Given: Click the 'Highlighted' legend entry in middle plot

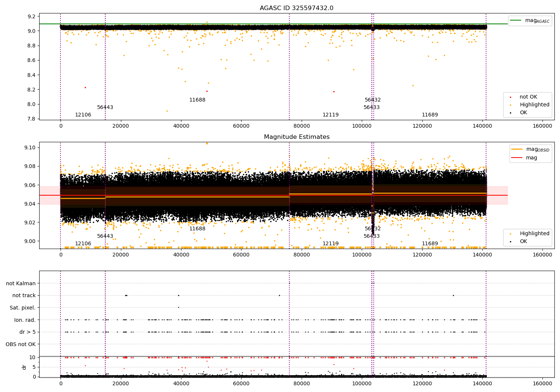Looking at the screenshot, I should [x=527, y=234].
